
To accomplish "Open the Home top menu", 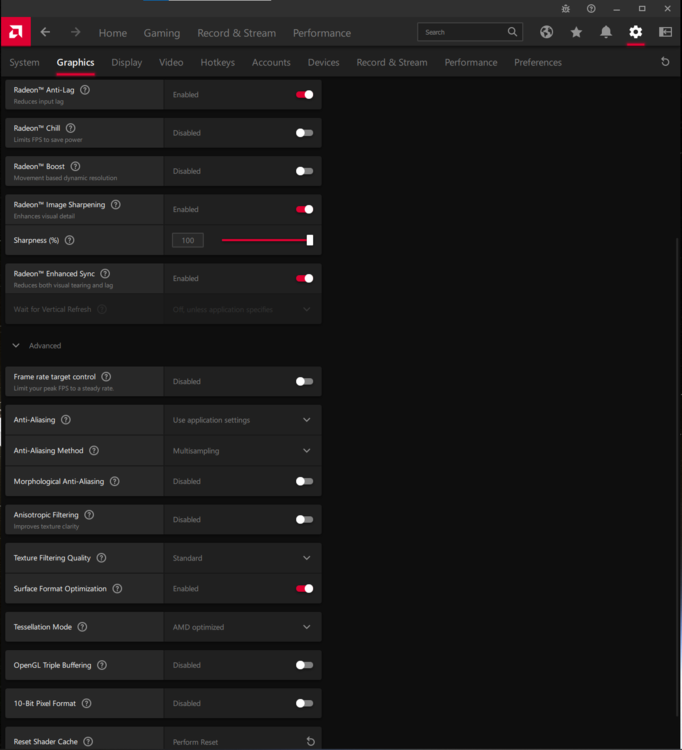I will (113, 33).
